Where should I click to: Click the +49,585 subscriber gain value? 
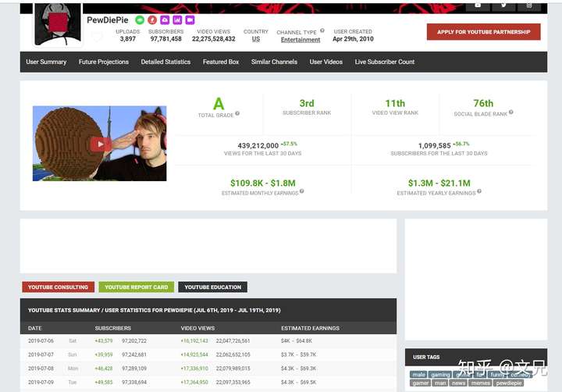(x=104, y=383)
